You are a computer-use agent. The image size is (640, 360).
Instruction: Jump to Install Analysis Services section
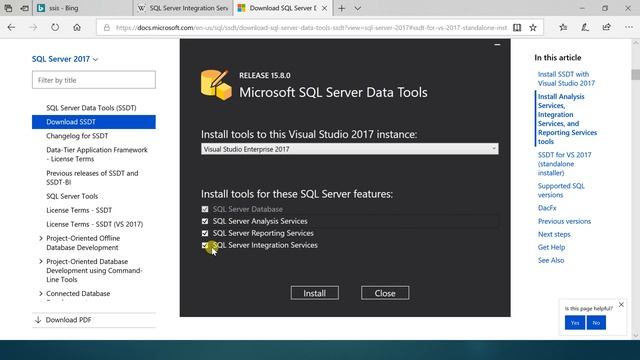click(x=567, y=119)
